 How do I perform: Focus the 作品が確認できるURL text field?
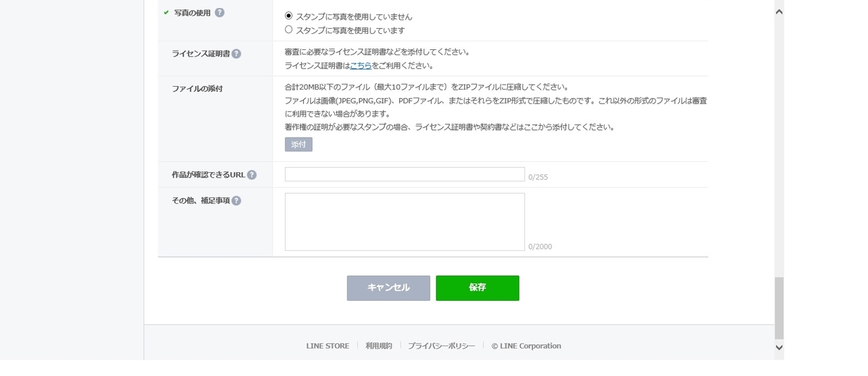click(x=405, y=174)
